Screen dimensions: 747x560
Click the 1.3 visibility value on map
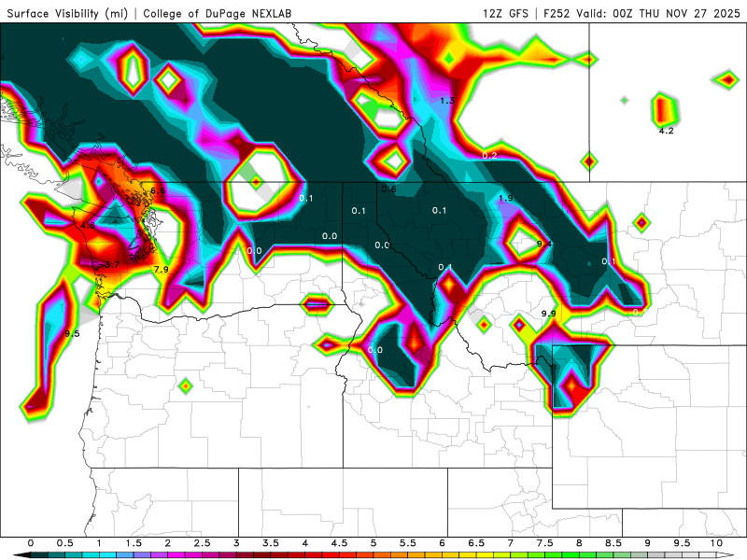[x=447, y=101]
